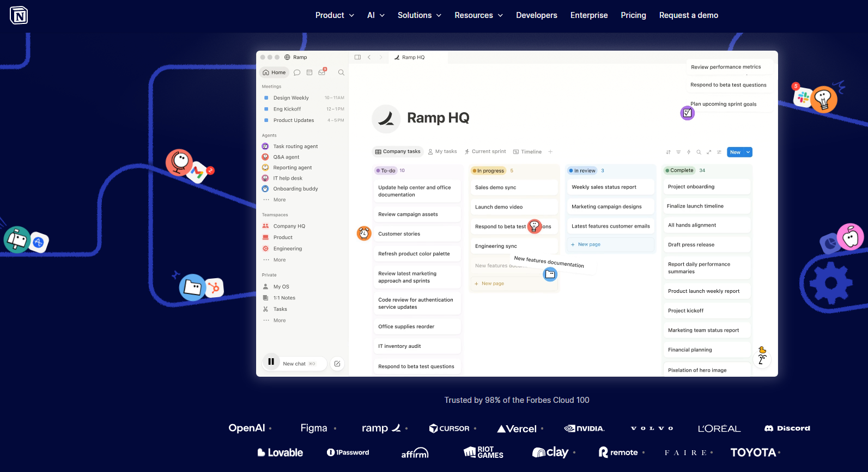868x472 pixels.
Task: Open the Enterprise page
Action: point(589,15)
